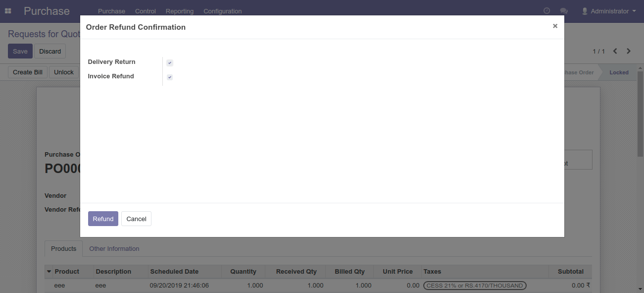
Task: Uncheck the Delivery Return checkbox
Action: (x=170, y=62)
